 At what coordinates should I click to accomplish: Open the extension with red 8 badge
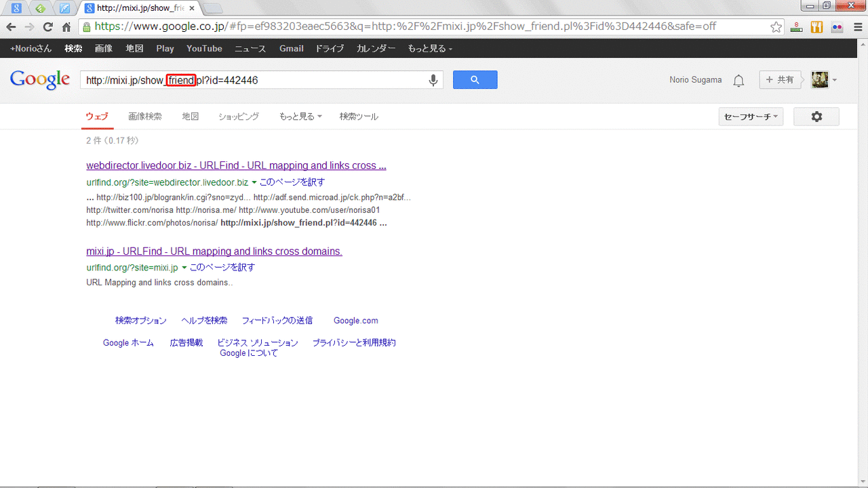click(797, 27)
